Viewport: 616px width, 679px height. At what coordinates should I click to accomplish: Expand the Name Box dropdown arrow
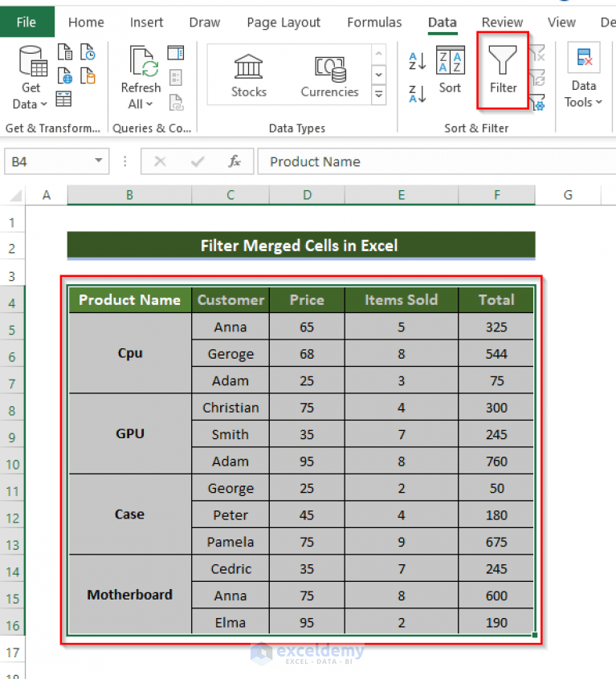[x=99, y=161]
